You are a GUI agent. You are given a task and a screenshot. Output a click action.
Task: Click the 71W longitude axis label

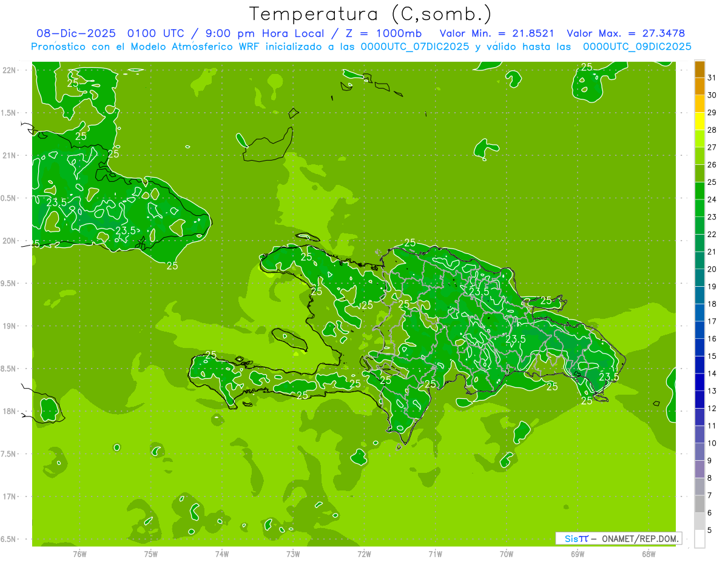435,554
